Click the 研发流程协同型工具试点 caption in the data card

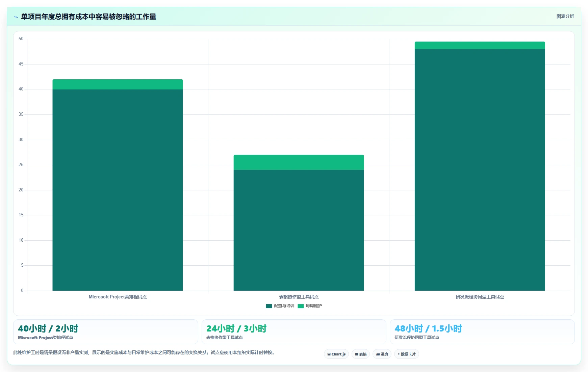[x=417, y=338]
